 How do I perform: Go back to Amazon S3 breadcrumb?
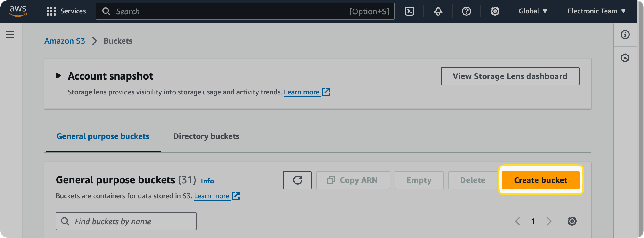(x=64, y=41)
